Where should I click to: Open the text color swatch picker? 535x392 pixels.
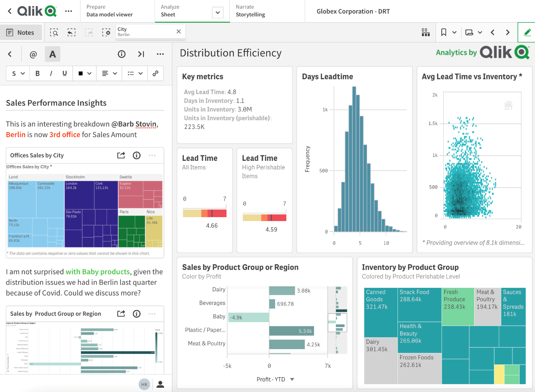click(85, 73)
